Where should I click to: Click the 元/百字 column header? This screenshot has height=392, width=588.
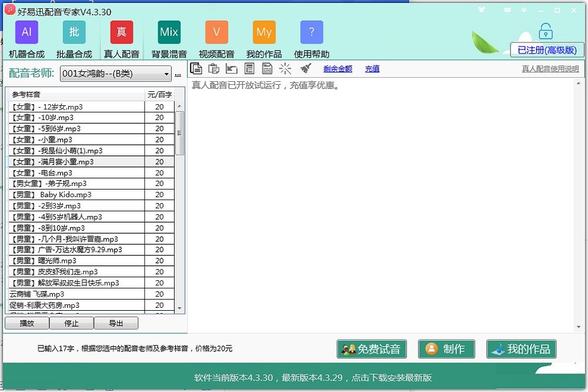point(160,95)
